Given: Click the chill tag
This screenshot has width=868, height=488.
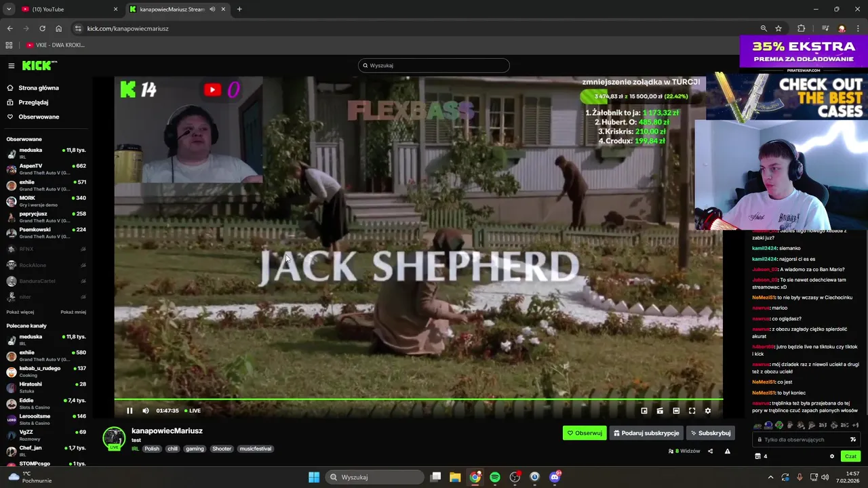Looking at the screenshot, I should click(x=172, y=449).
